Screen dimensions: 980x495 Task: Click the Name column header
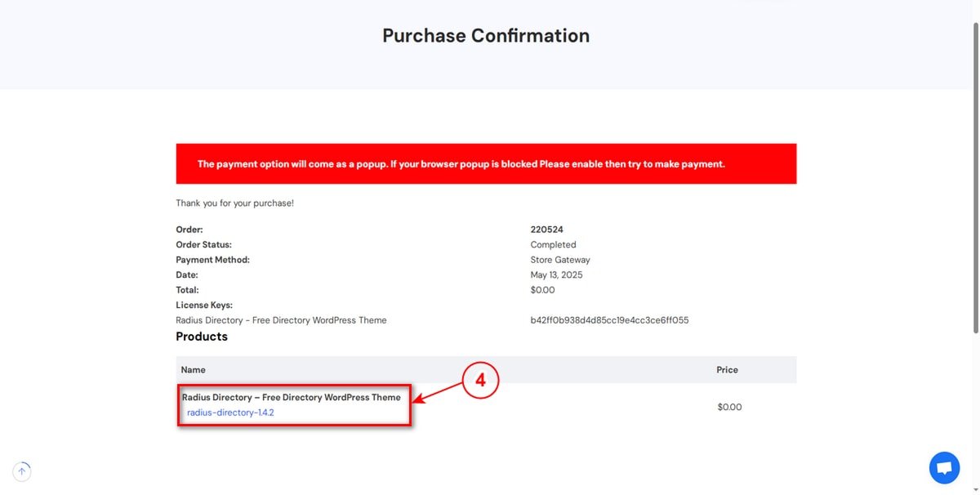[194, 370]
